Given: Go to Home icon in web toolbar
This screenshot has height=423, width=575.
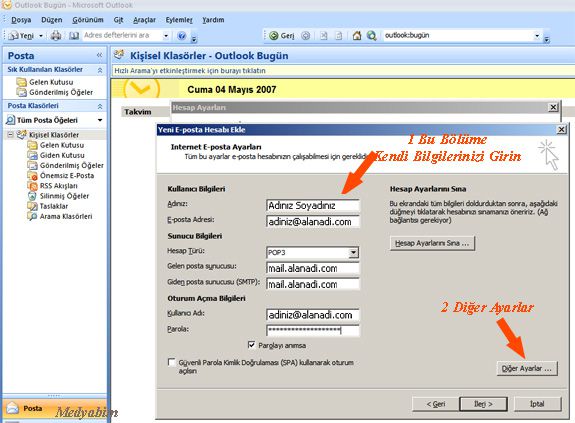Looking at the screenshot, I should (356, 36).
